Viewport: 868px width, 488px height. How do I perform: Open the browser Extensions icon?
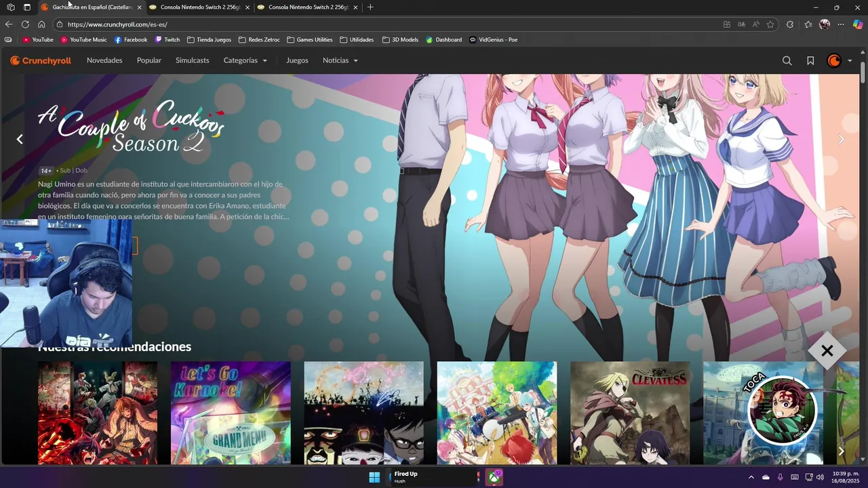(790, 24)
